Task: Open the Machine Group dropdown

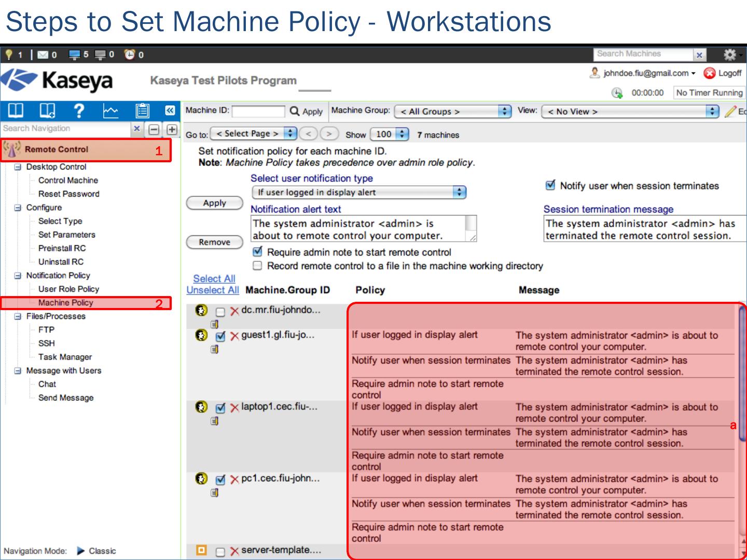Action: tap(453, 111)
